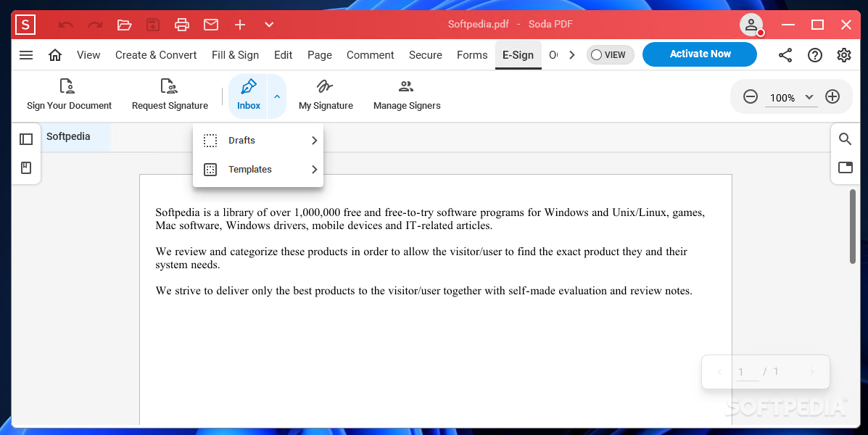Image resolution: width=868 pixels, height=435 pixels.
Task: Click Sign Your Document
Action: [x=69, y=95]
